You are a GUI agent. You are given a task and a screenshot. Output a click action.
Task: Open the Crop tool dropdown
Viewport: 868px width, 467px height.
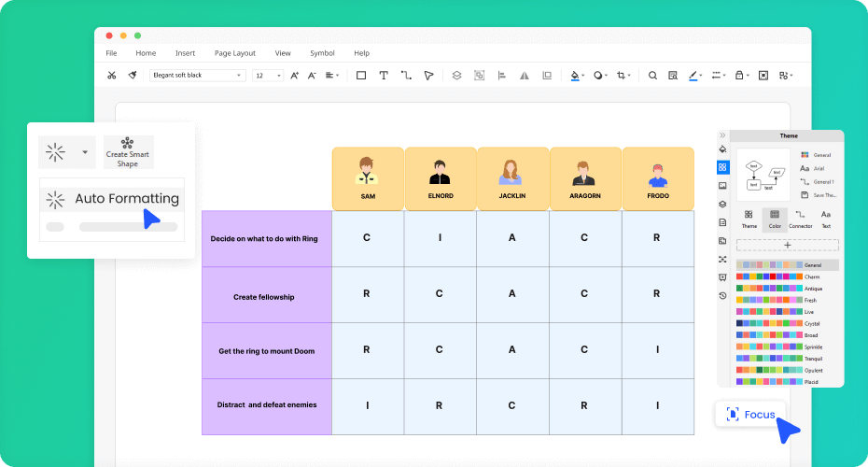point(623,76)
